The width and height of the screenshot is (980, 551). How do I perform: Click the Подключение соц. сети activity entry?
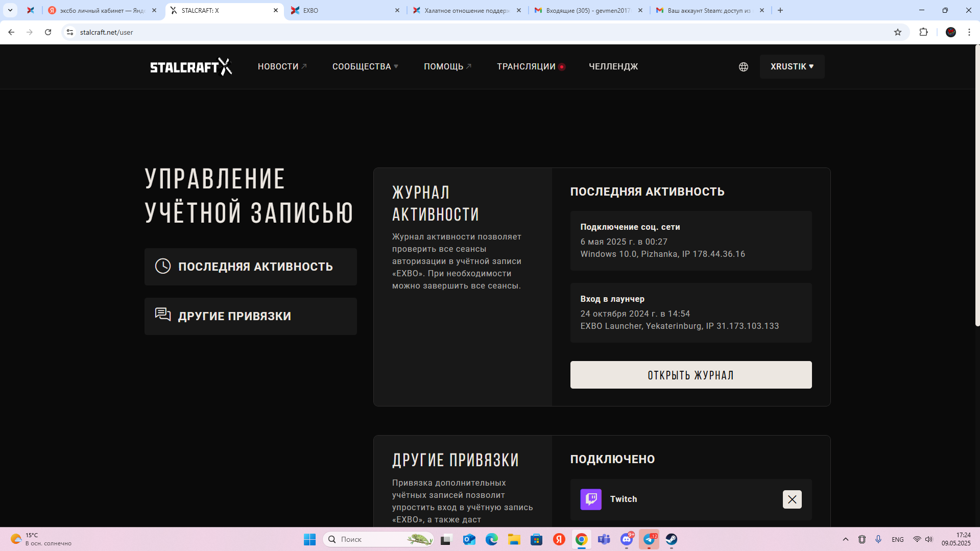click(x=691, y=241)
